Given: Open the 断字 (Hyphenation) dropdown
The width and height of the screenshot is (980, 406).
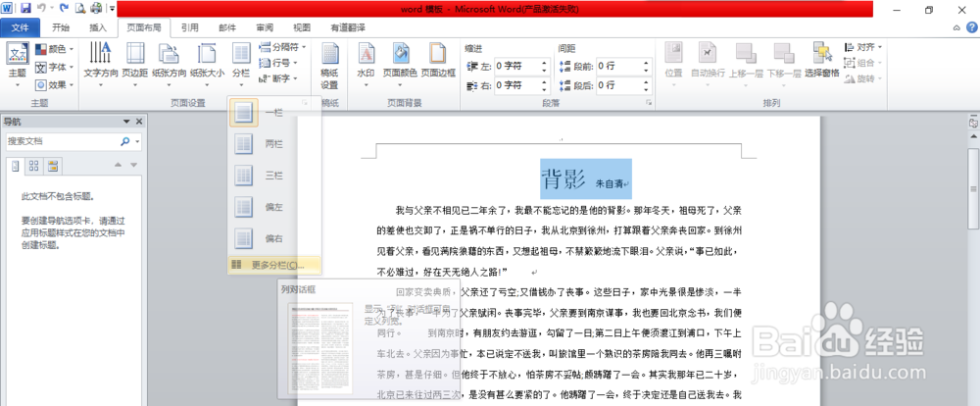Looking at the screenshot, I should [x=278, y=78].
